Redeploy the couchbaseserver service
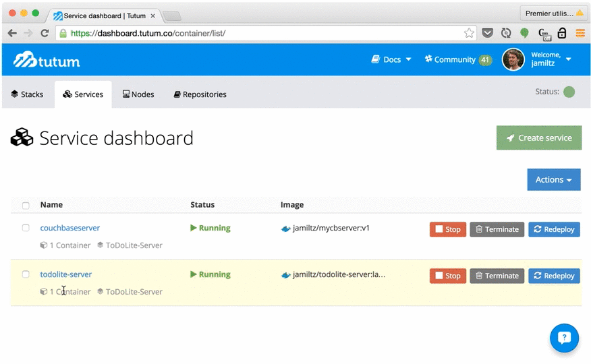The width and height of the screenshot is (591, 364). [x=554, y=229]
